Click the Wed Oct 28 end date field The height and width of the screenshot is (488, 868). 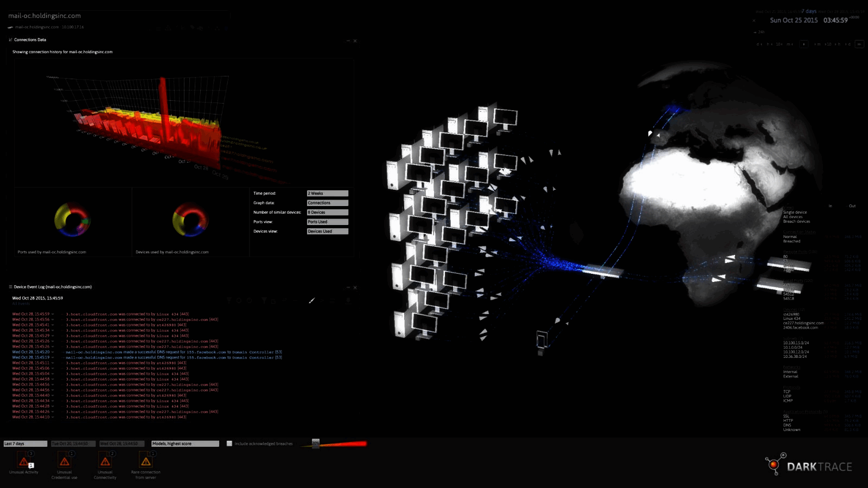(x=122, y=444)
